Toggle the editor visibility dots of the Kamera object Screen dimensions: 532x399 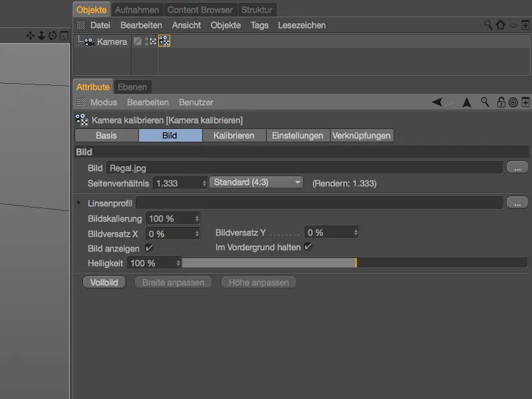point(146,41)
